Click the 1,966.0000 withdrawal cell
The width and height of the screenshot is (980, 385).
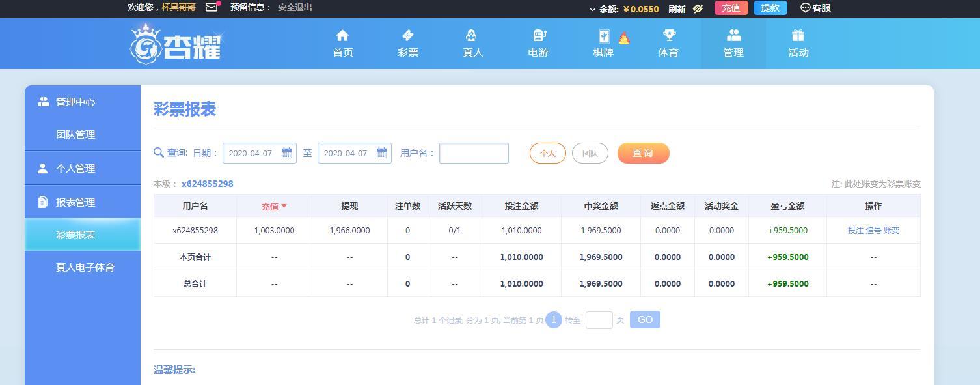coord(349,230)
